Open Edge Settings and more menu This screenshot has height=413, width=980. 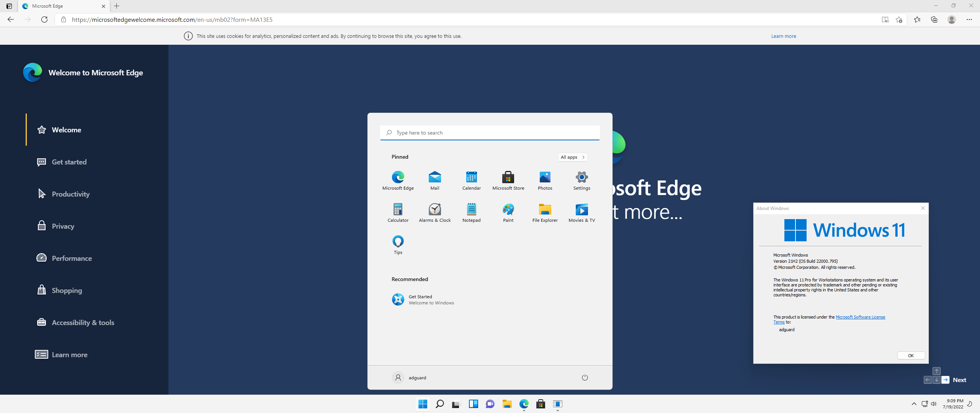pyautogui.click(x=969, y=20)
